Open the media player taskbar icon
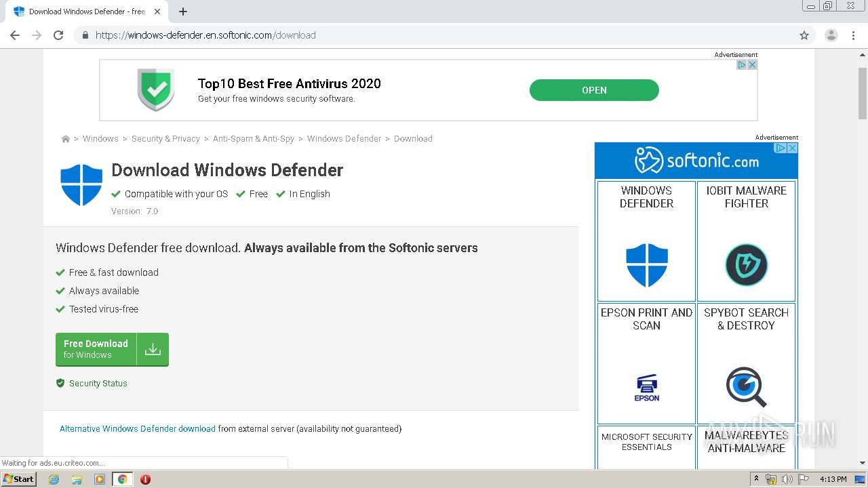 tap(100, 479)
